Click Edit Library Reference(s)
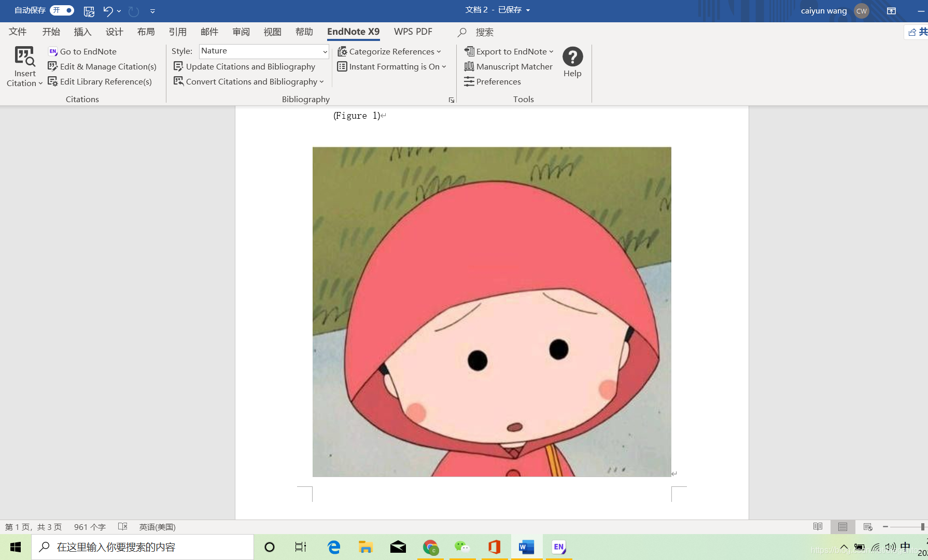Screen dimensions: 928x560 point(100,81)
